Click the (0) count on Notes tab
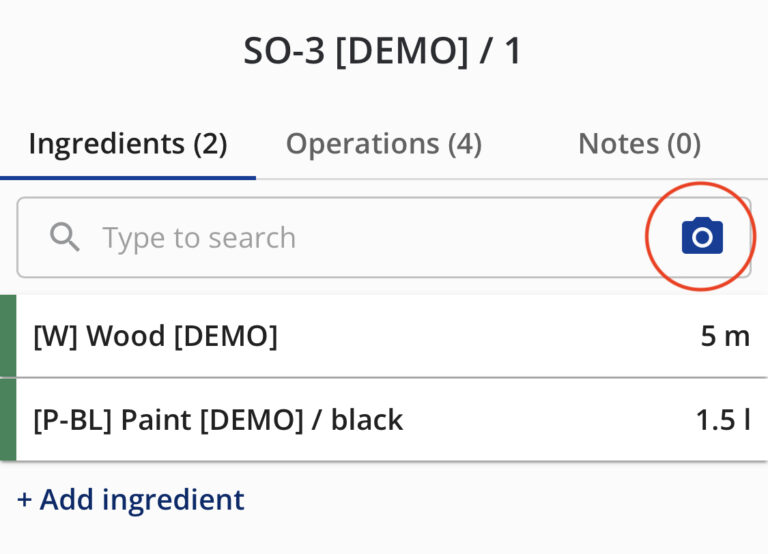 [683, 144]
